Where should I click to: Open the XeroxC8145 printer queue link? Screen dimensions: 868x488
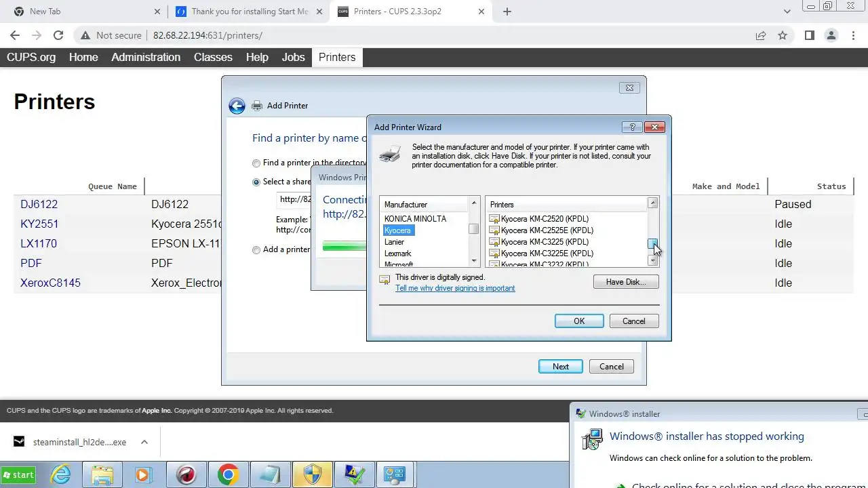coord(50,283)
